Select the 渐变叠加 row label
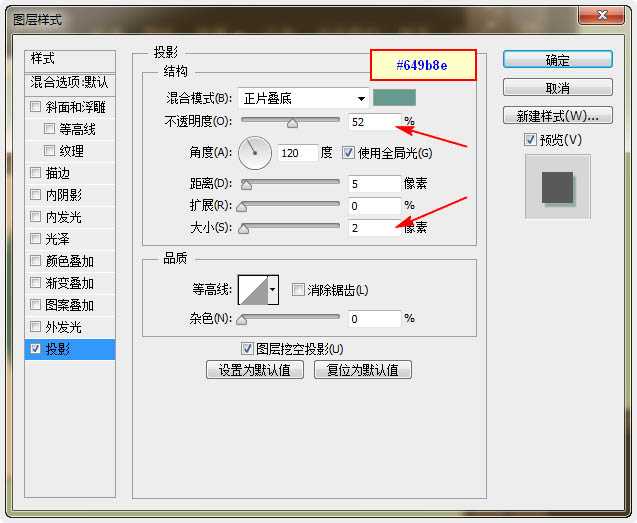Viewport: 637px width, 523px height. point(69,283)
